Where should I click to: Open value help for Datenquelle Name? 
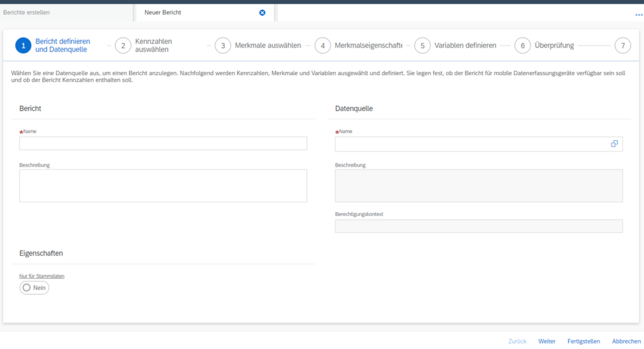[614, 144]
